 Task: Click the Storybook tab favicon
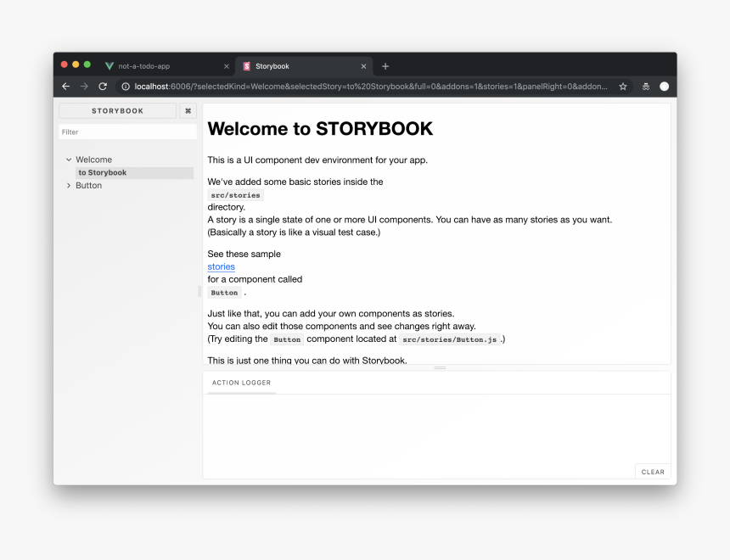pos(247,66)
